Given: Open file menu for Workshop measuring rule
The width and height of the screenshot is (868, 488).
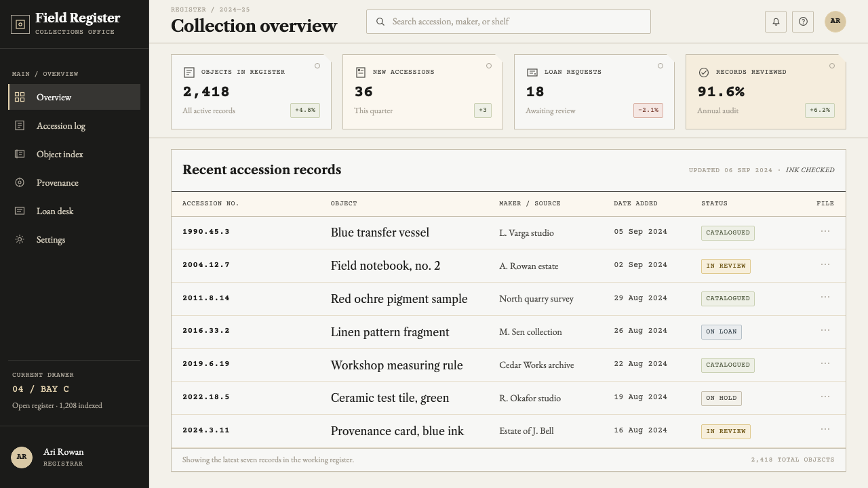Looking at the screenshot, I should click(825, 363).
